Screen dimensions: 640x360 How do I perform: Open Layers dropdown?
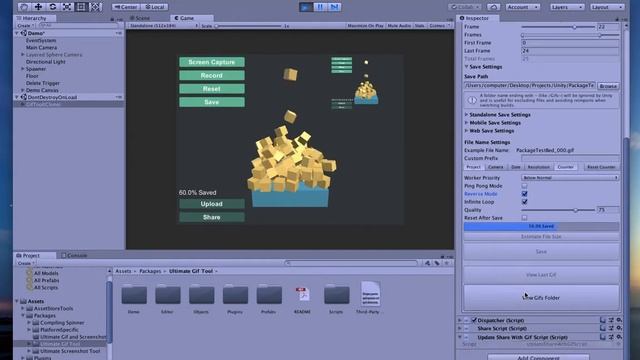point(567,7)
